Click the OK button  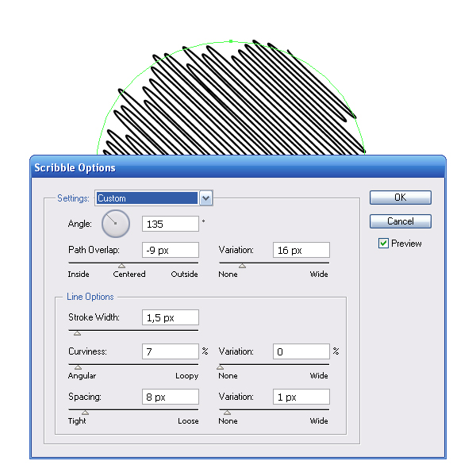point(401,198)
